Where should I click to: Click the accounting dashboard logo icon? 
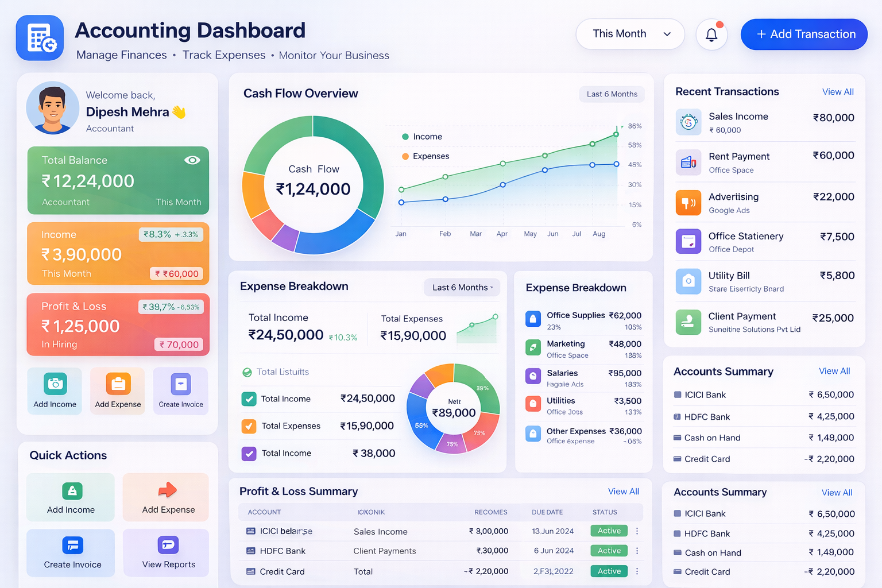(x=40, y=38)
